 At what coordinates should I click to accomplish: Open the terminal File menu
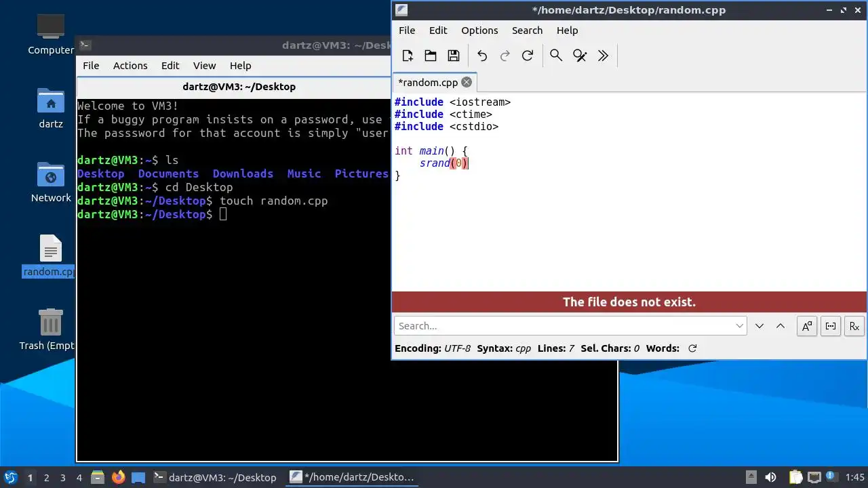coord(91,66)
